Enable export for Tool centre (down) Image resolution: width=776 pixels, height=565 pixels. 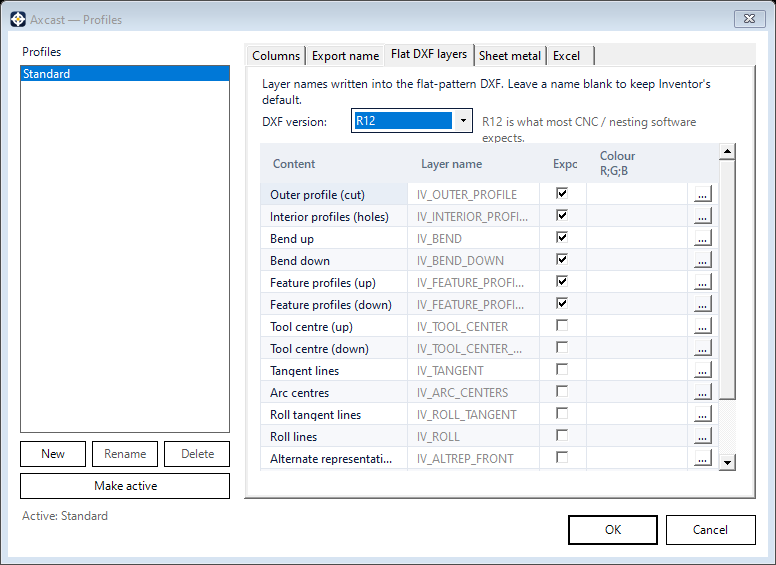(562, 347)
